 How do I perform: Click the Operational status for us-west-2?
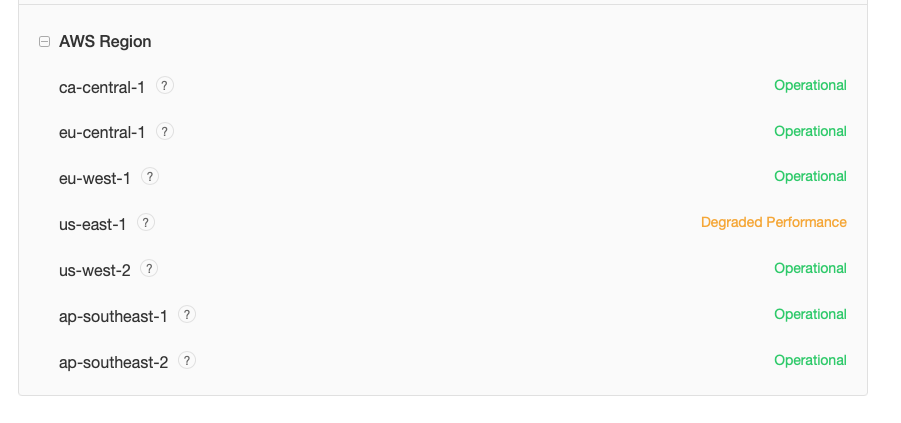(810, 268)
